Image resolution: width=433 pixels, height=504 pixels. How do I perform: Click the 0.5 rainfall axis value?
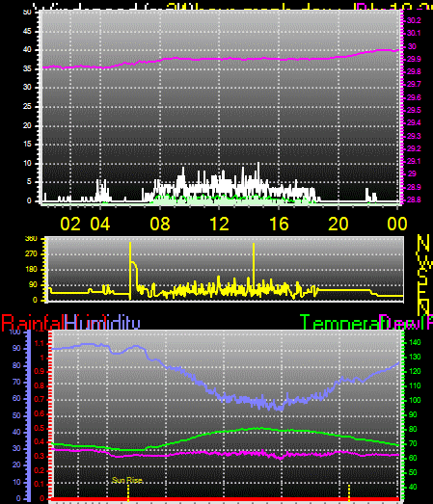(x=39, y=428)
